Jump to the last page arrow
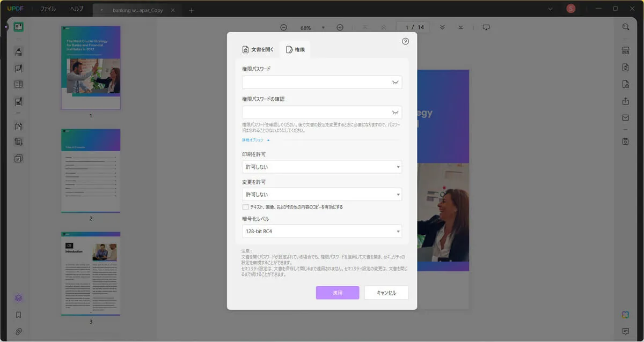This screenshot has height=342, width=644. (460, 27)
